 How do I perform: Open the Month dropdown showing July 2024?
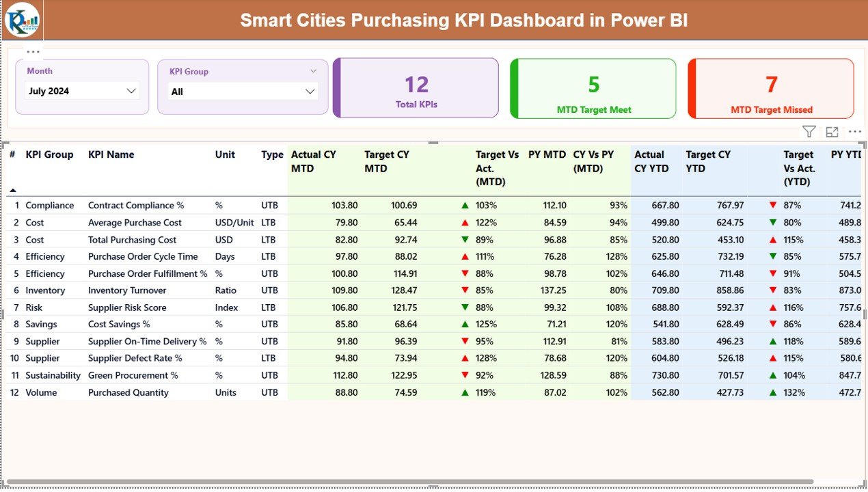[131, 90]
